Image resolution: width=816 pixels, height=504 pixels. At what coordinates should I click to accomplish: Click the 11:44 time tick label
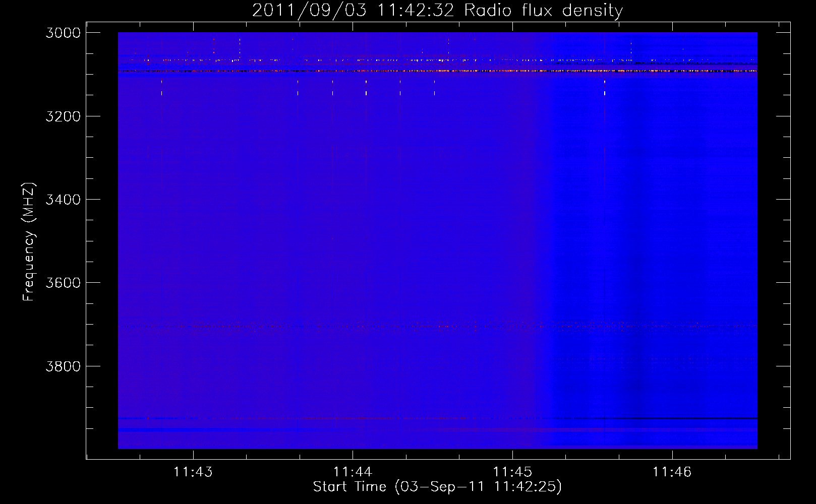tap(353, 472)
